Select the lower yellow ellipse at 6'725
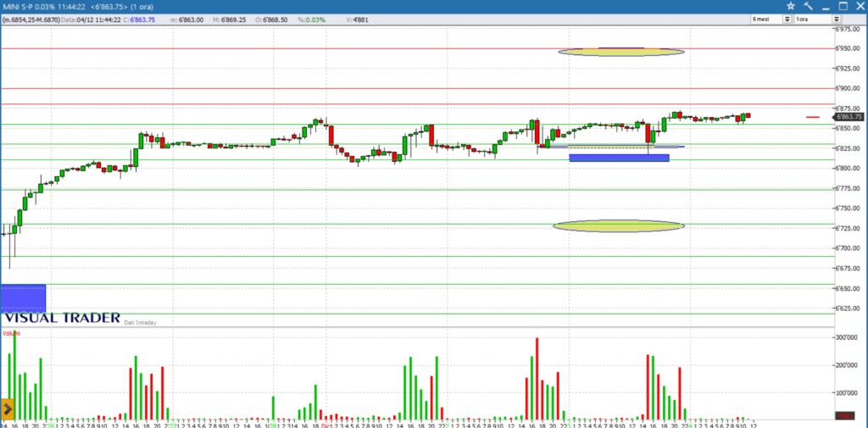The height and width of the screenshot is (428, 868). (619, 226)
